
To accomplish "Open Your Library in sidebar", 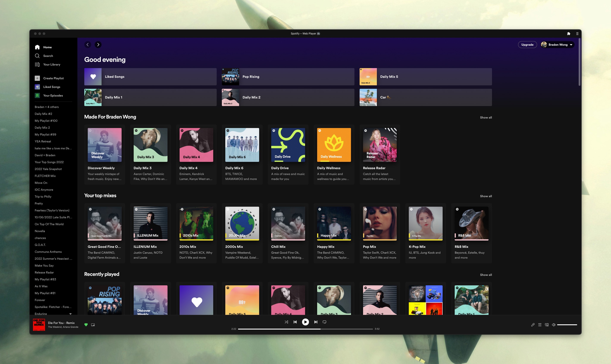I will coord(52,64).
